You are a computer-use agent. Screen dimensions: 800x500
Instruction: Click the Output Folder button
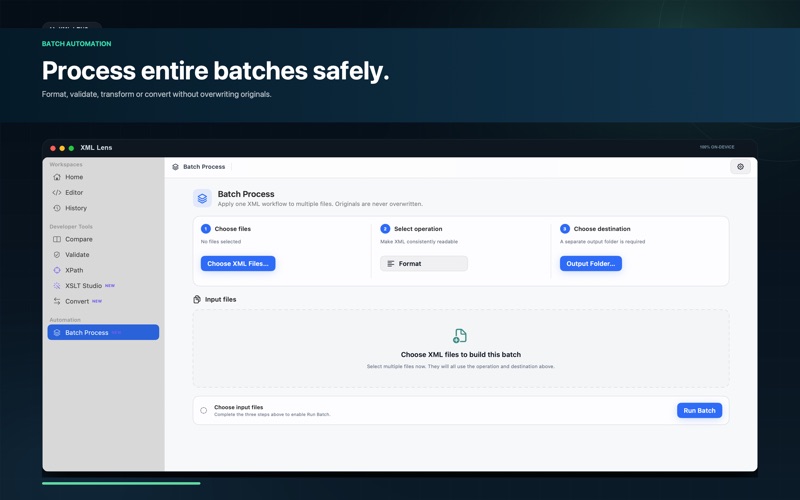[x=591, y=264]
